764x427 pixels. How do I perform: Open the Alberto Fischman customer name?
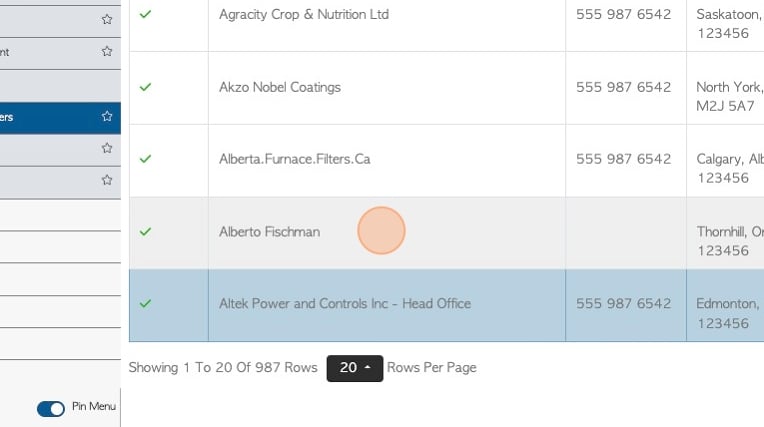(x=269, y=232)
